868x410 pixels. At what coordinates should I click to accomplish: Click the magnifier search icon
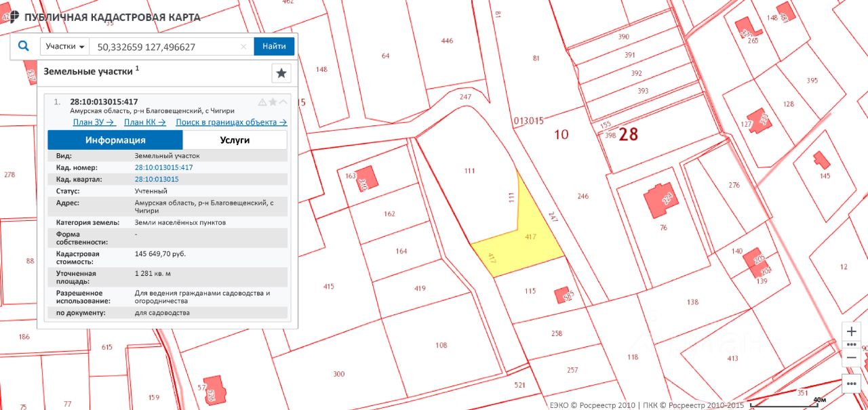point(24,46)
